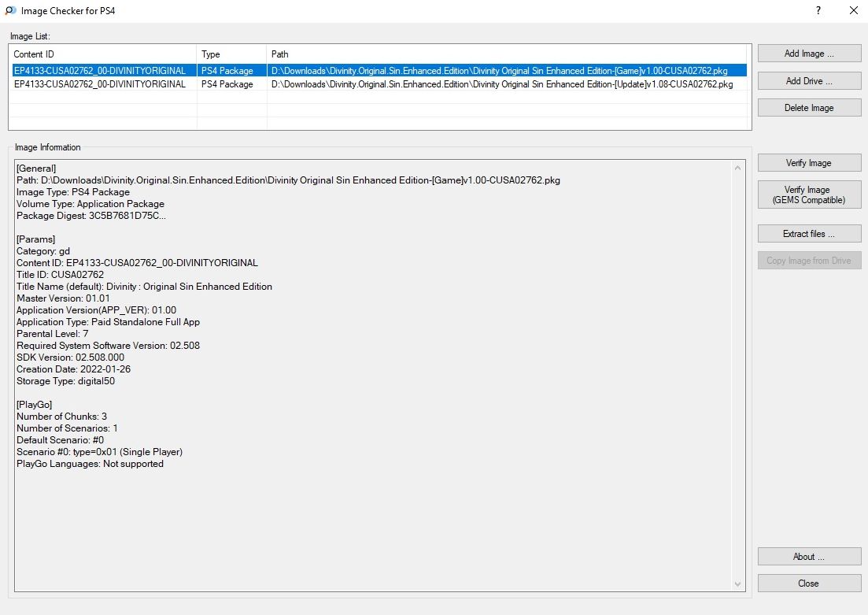868x615 pixels.
Task: Click the SDK Version: 02.508.000 line
Action: 70,358
